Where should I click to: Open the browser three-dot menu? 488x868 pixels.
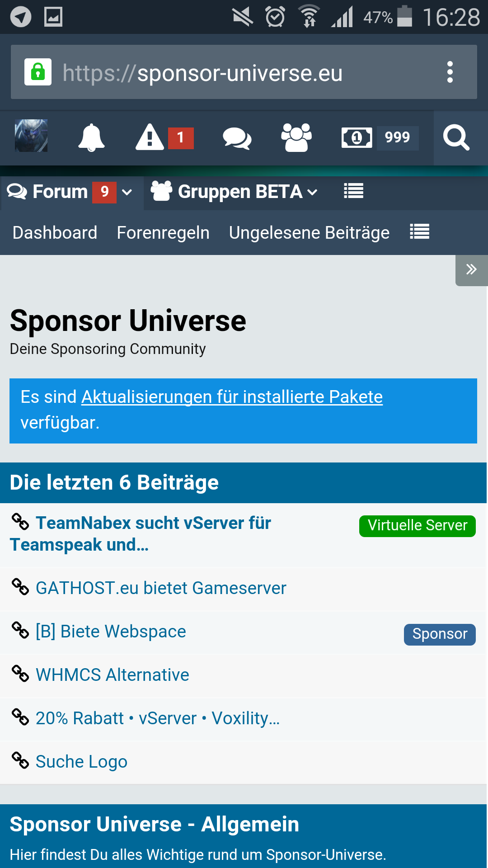(450, 72)
